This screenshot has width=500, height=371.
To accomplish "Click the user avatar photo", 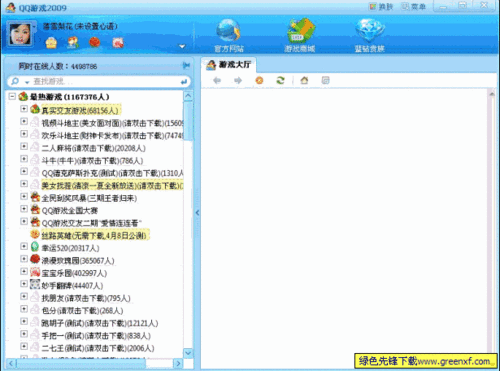I will coord(19,34).
